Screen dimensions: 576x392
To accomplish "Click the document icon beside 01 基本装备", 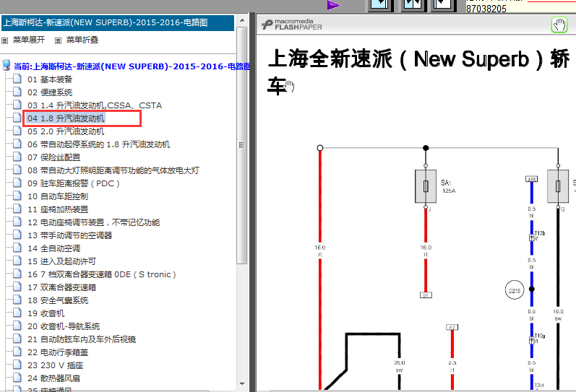I will [x=17, y=79].
